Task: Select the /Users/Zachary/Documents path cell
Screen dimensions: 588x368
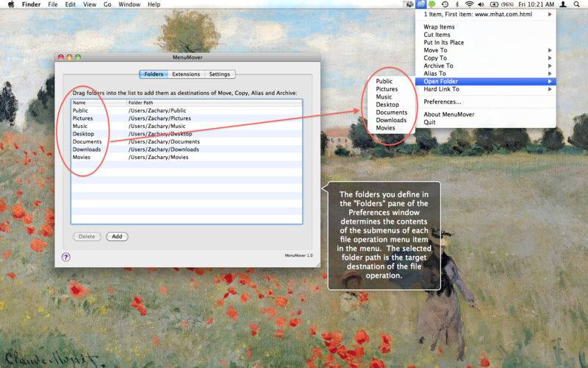Action: point(164,141)
